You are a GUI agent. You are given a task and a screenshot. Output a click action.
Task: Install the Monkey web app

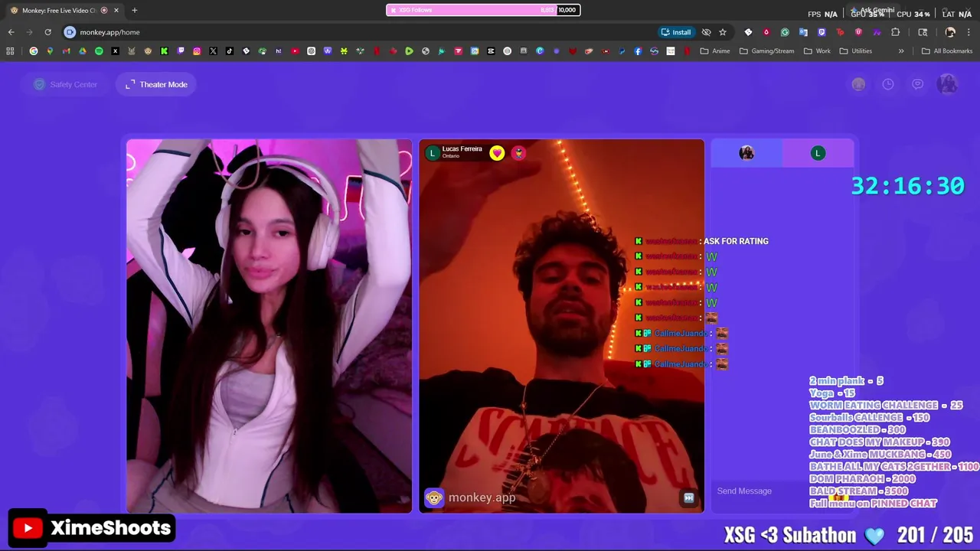tap(676, 32)
